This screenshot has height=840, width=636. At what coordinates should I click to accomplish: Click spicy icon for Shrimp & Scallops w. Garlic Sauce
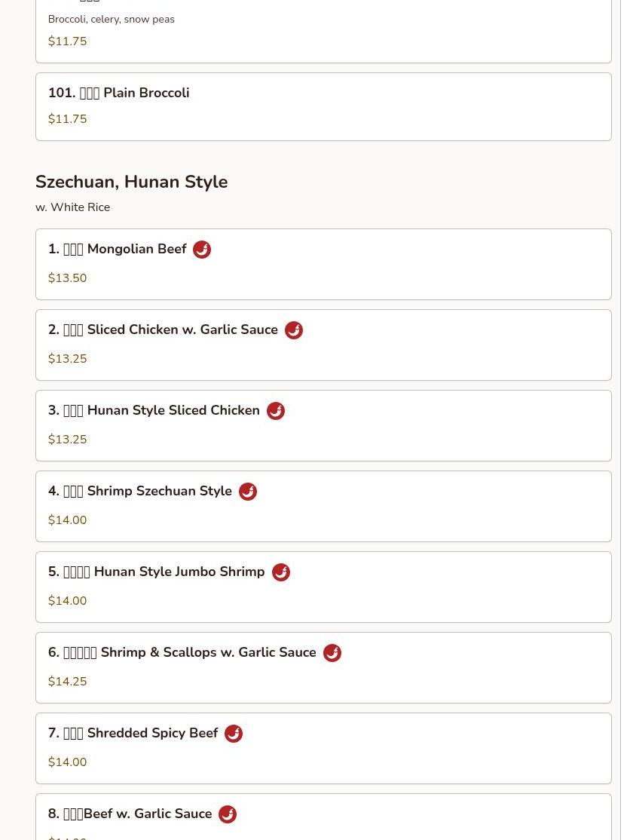coord(332,653)
